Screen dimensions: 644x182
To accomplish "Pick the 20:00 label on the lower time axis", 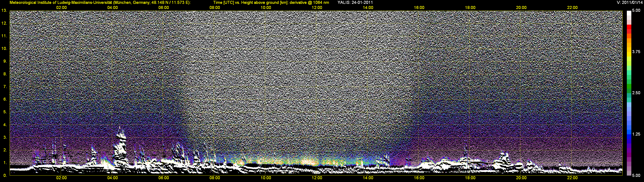I will pos(521,178).
